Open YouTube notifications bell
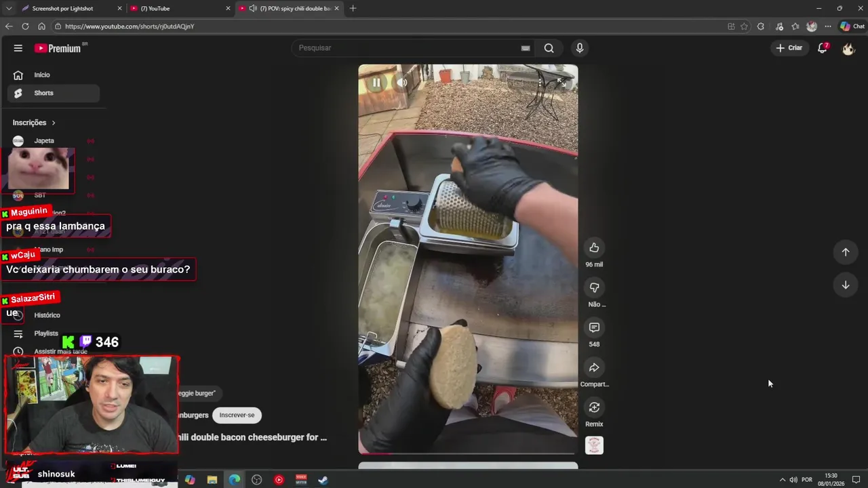 point(823,48)
